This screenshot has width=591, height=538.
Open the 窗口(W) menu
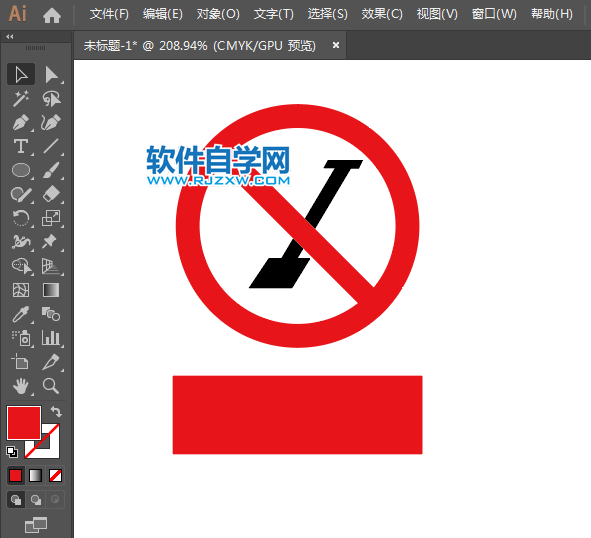point(494,14)
